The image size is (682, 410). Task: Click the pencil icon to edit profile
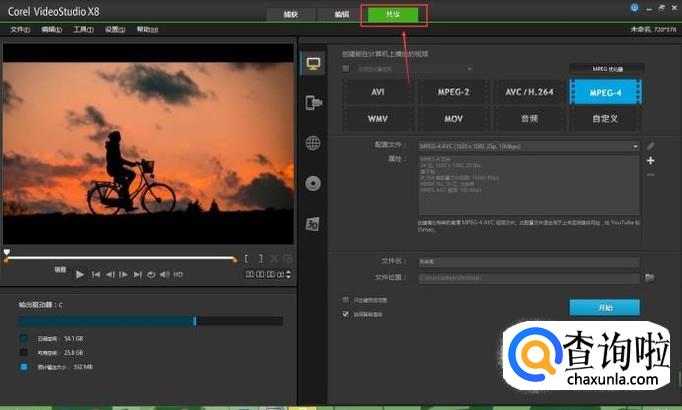(650, 146)
